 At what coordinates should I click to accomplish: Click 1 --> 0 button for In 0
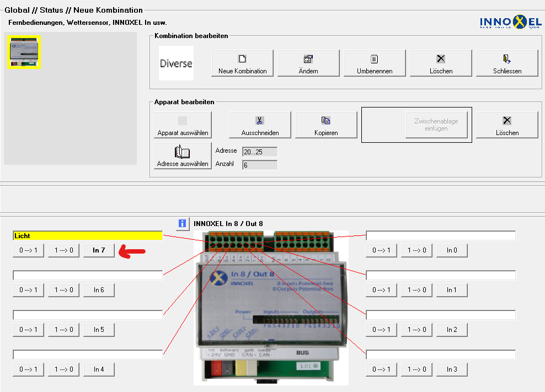click(416, 250)
